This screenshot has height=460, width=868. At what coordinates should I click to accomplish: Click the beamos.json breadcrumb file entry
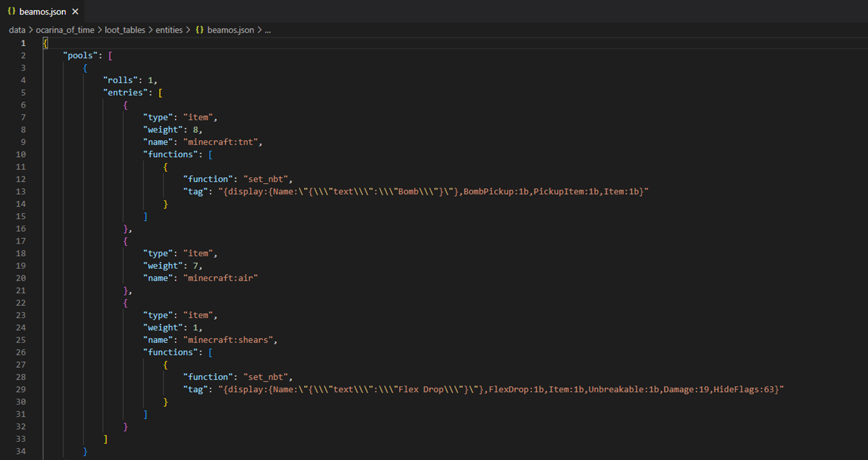tap(231, 30)
